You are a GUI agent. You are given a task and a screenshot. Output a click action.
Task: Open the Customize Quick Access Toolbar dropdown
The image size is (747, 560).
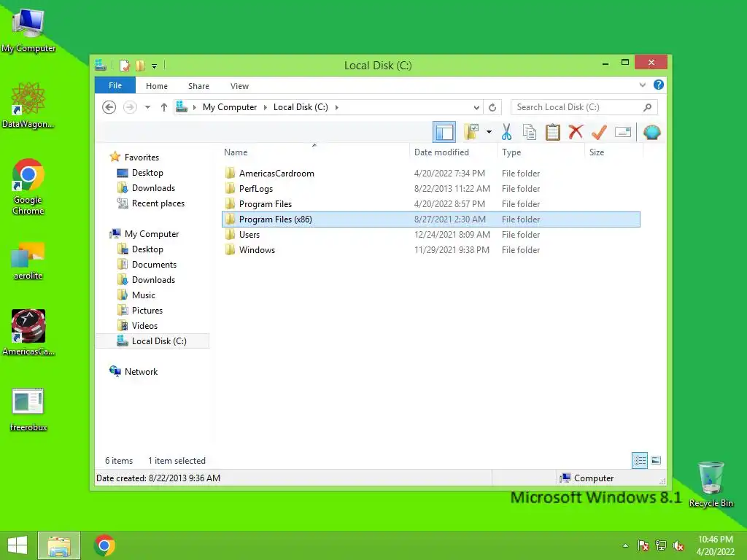click(155, 66)
